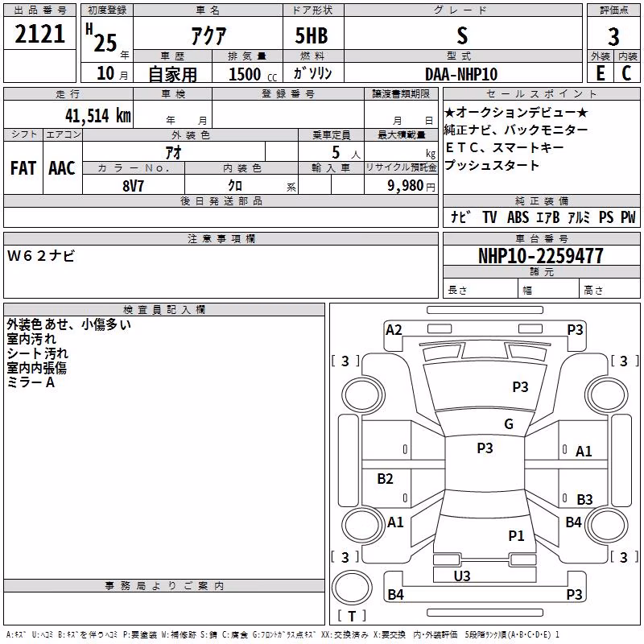Click the car name アクア

click(x=208, y=35)
